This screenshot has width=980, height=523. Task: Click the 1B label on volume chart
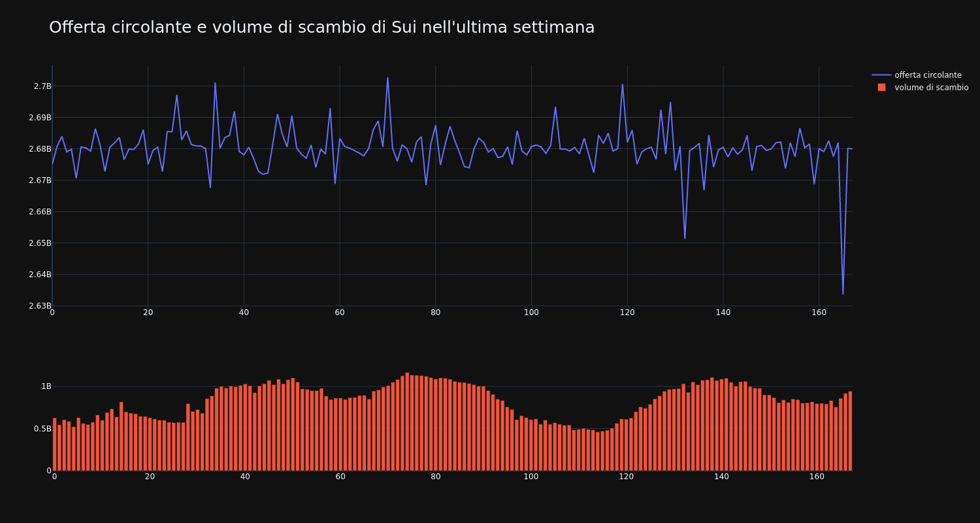coord(46,386)
